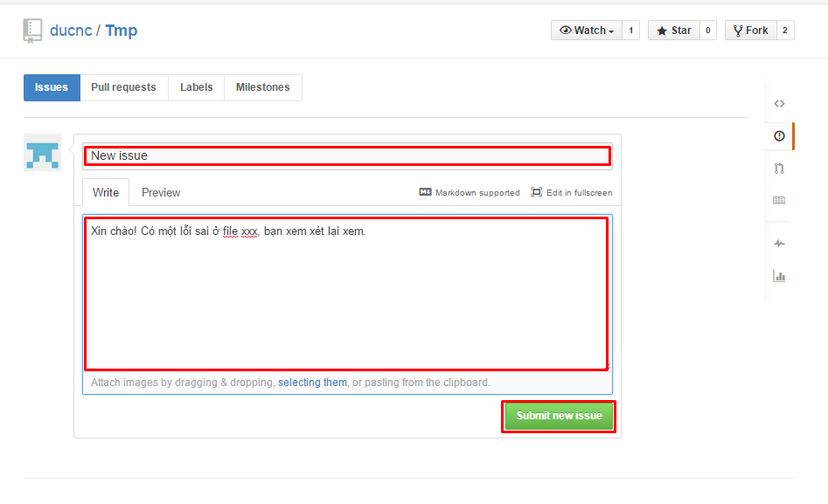Switch to Labels tab
This screenshot has width=828, height=504.
click(197, 87)
